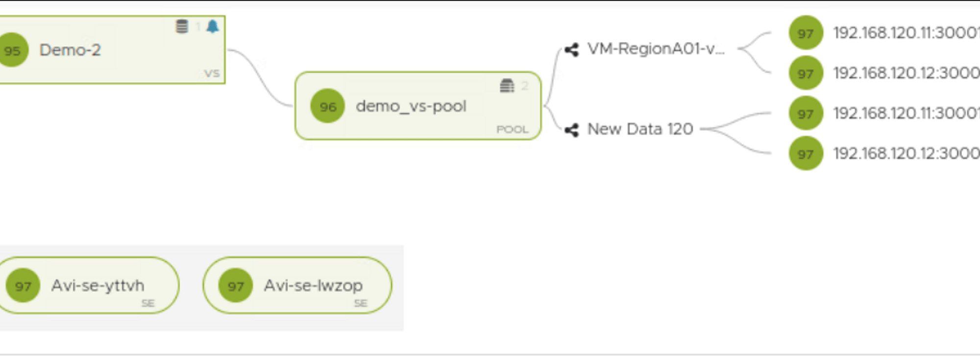Click the 96 health score badge on demo_vs-pool

[x=328, y=106]
